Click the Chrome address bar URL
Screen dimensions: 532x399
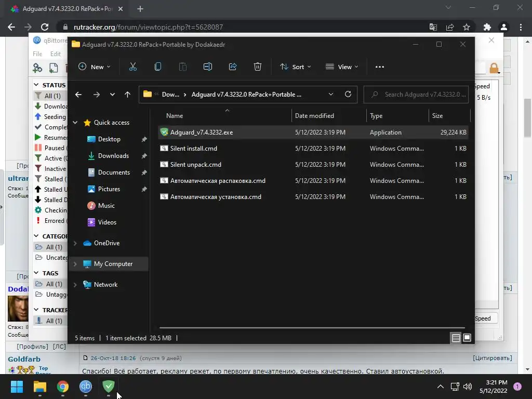[x=148, y=27]
